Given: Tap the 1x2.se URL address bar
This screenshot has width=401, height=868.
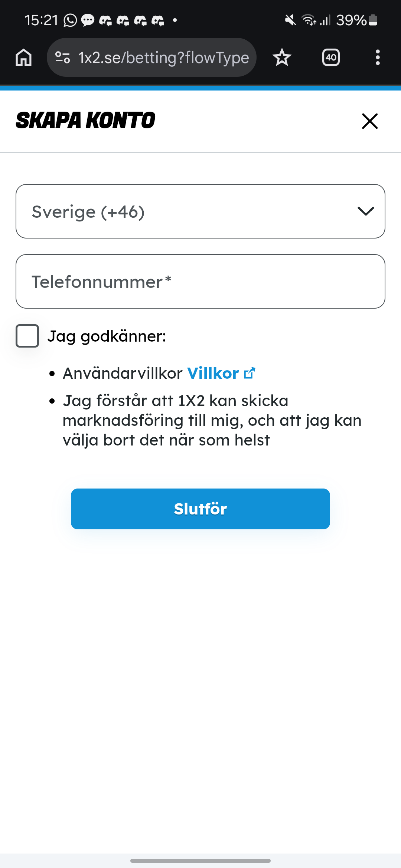Looking at the screenshot, I should click(x=163, y=57).
